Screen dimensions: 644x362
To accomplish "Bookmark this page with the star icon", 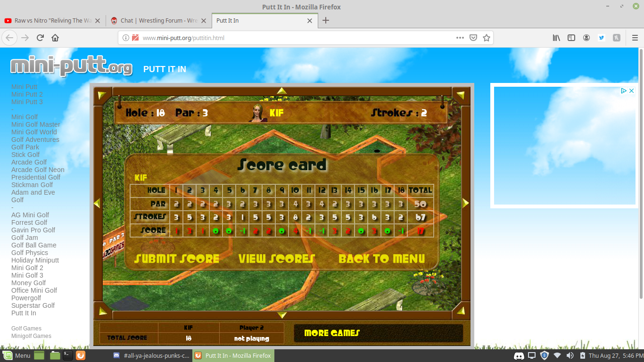I will click(487, 38).
